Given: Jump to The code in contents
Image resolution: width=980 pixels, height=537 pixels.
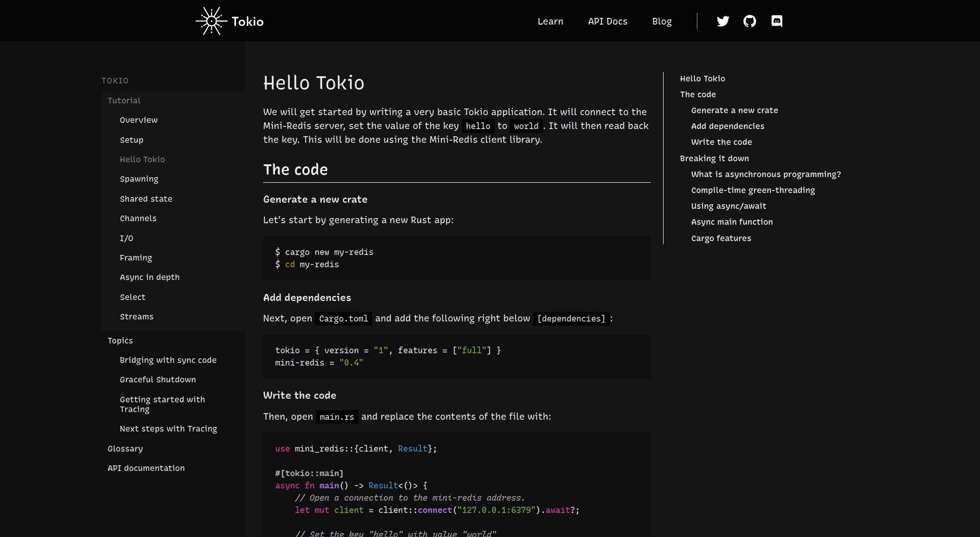Looking at the screenshot, I should coord(698,94).
